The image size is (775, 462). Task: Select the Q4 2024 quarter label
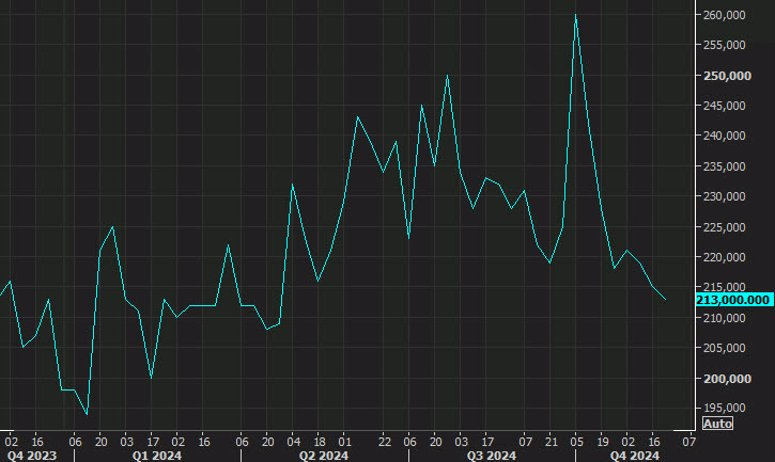click(x=634, y=455)
